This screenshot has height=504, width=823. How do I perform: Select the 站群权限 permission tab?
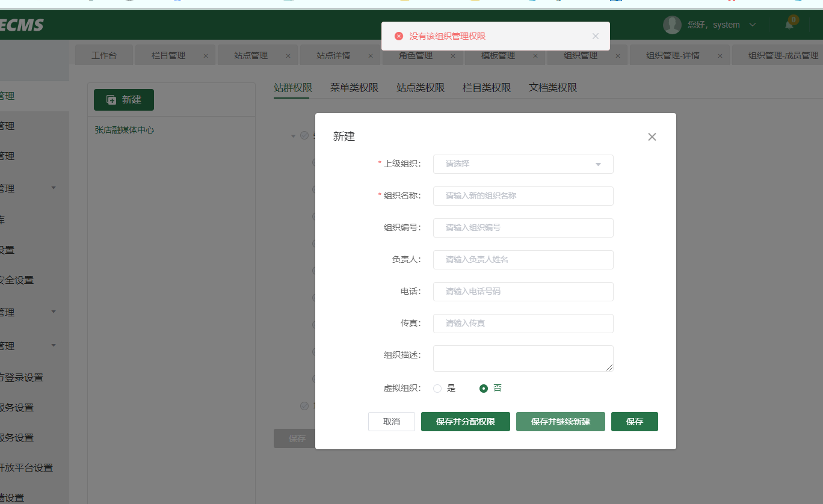293,88
